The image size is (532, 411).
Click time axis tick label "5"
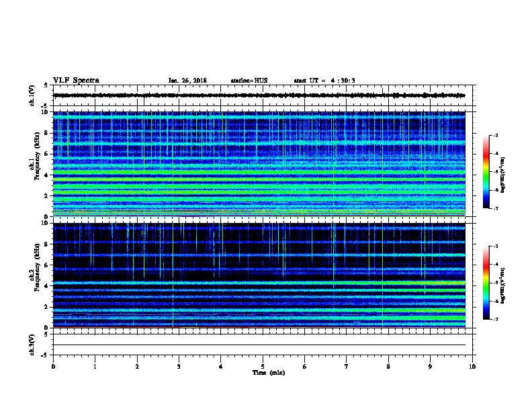click(x=263, y=367)
